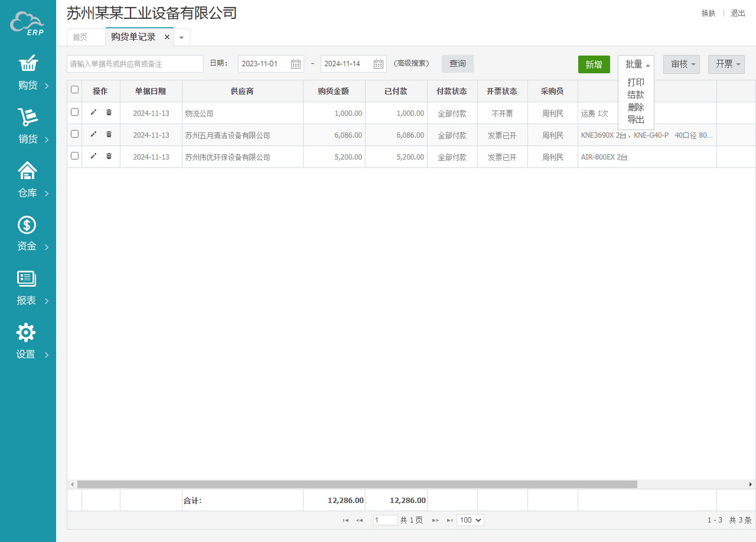756x542 pixels.
Task: Tick the select-all checkbox in table header
Action: point(75,90)
